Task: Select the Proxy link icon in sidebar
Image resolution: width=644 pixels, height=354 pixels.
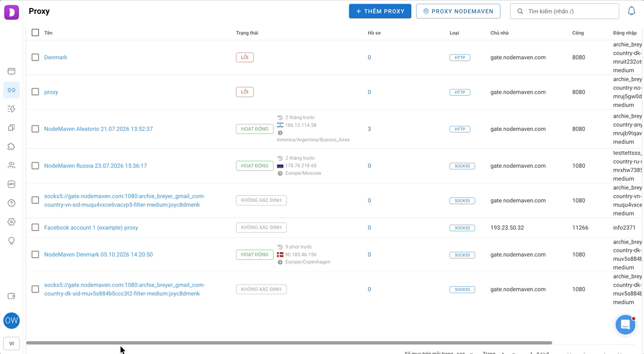Action: (11, 90)
